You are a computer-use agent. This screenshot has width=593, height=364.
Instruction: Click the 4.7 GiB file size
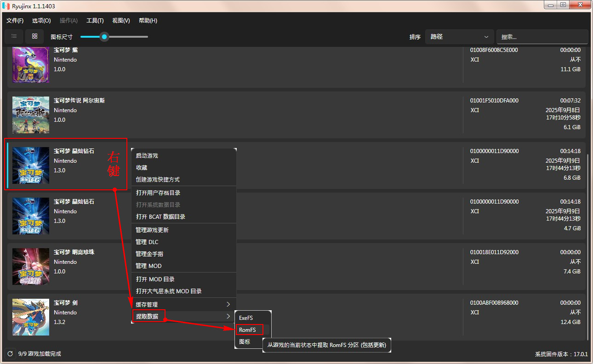572,228
